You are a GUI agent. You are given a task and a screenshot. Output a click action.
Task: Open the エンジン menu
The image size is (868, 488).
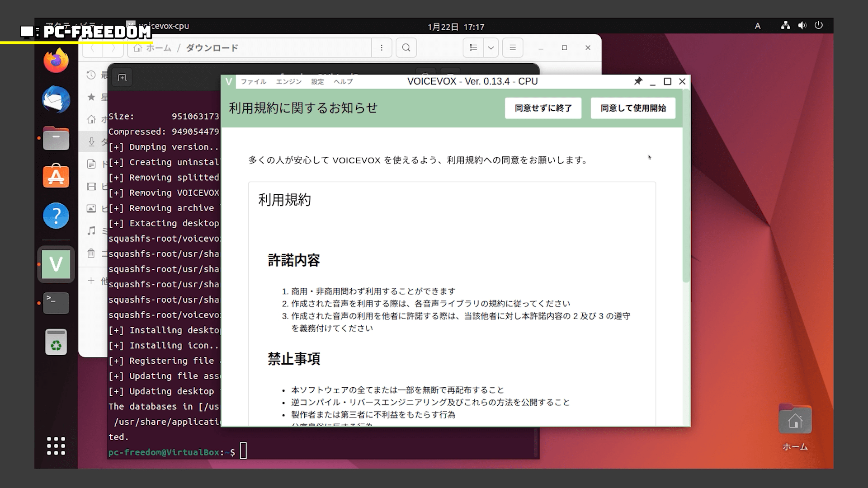point(288,82)
